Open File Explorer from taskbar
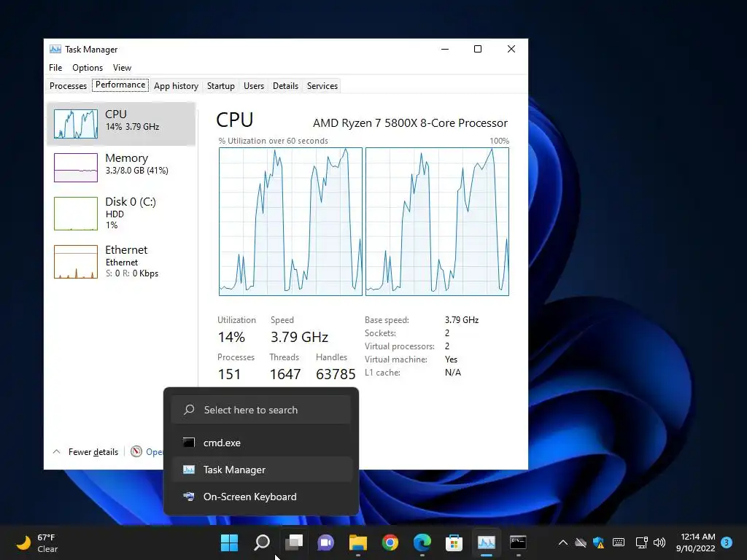Screen dimensions: 747x560 [x=357, y=542]
